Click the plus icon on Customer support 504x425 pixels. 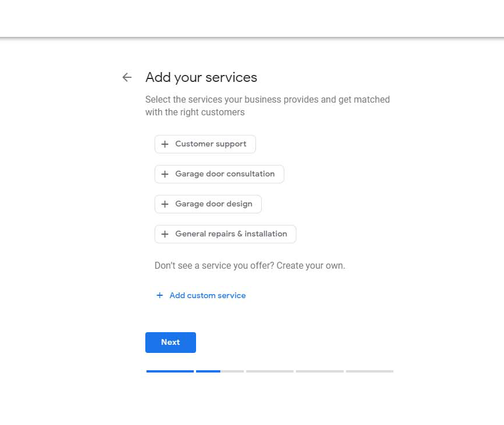(x=165, y=144)
